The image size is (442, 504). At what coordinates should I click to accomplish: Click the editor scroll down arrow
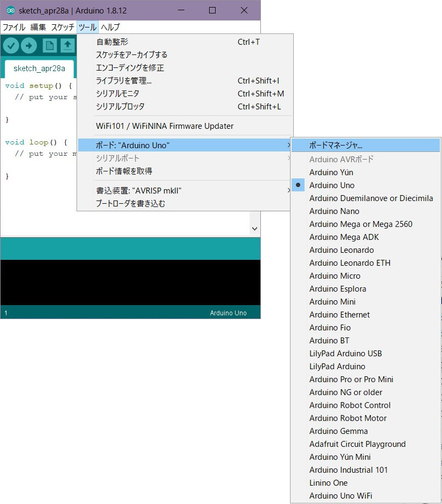254,229
